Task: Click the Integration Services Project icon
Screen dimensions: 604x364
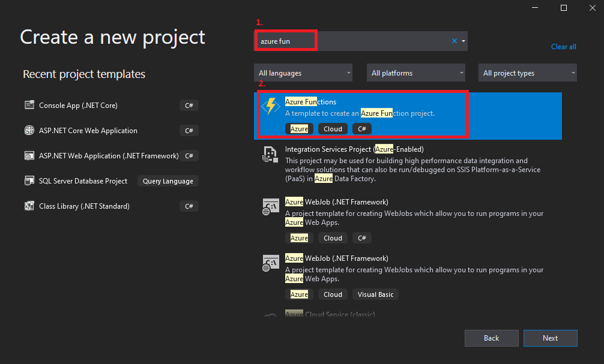Action: (x=270, y=154)
